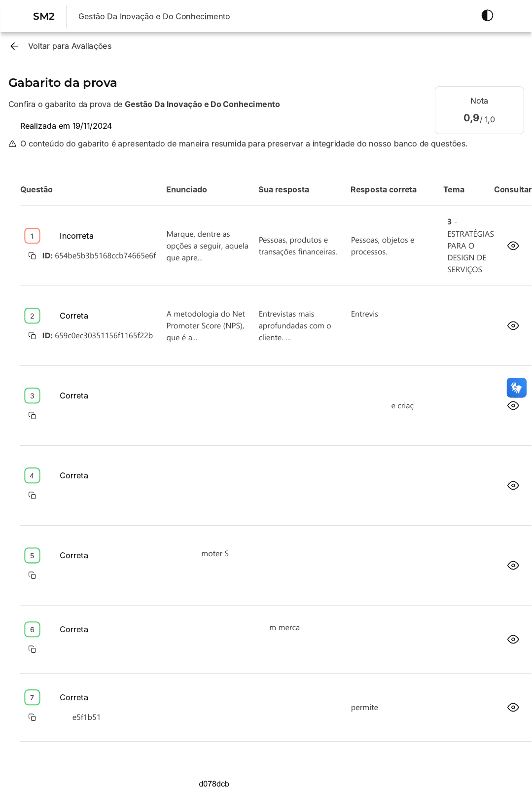Copy the ID of question 1
The image size is (532, 787).
pos(32,256)
